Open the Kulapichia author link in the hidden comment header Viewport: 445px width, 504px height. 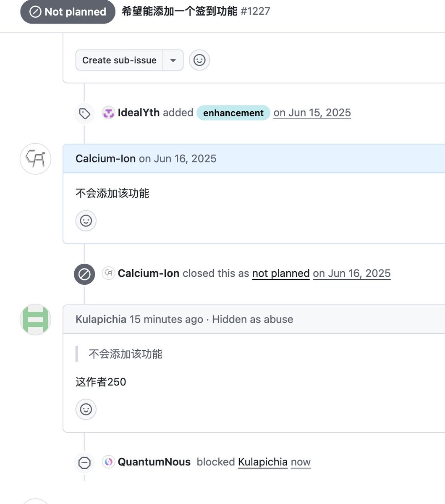(x=101, y=319)
